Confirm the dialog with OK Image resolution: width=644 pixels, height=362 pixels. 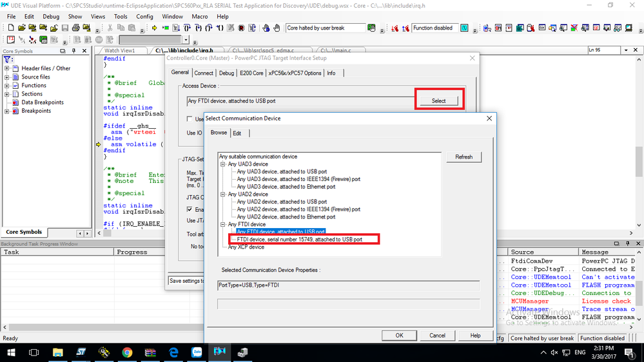point(399,336)
